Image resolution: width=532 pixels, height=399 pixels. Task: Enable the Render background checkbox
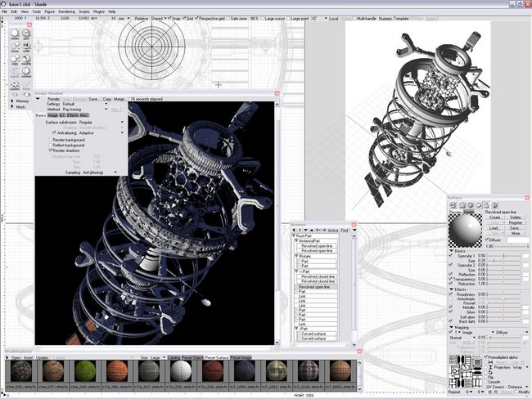pos(51,139)
